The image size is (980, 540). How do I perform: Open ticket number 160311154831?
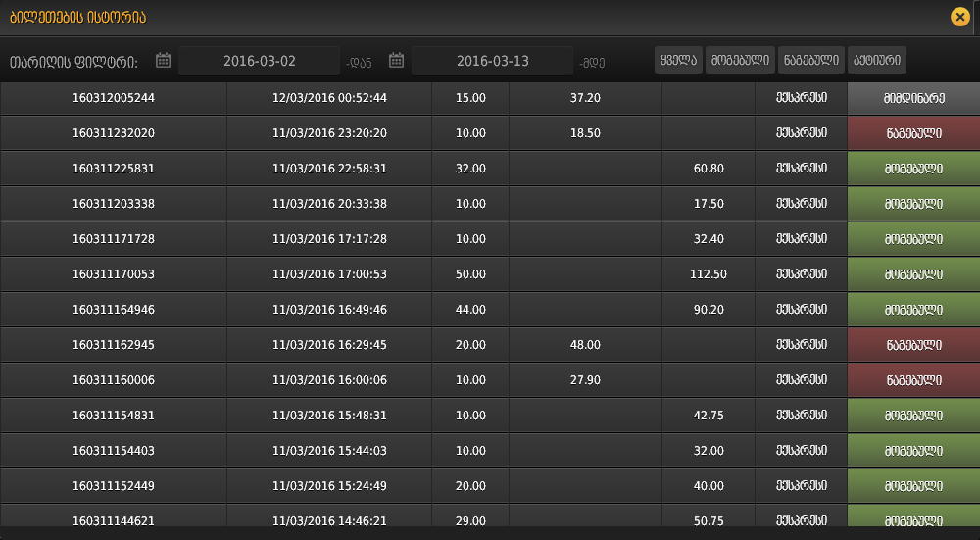114,416
